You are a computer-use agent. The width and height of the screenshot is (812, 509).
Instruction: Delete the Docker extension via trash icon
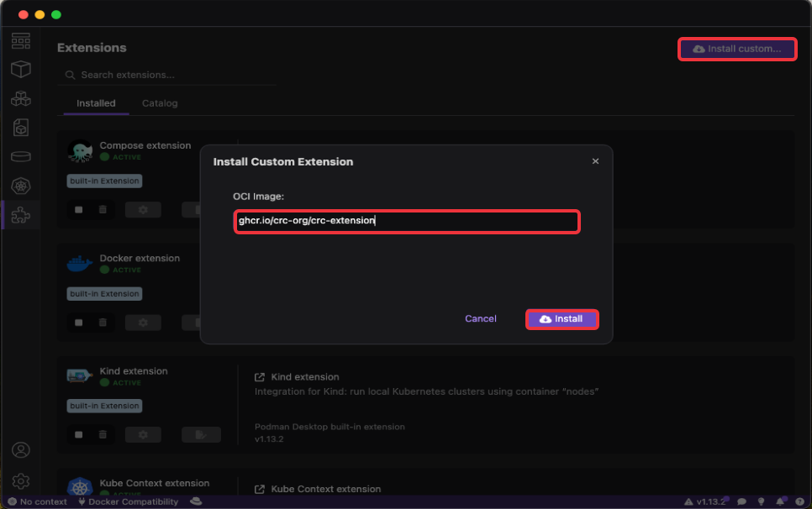[x=103, y=323]
